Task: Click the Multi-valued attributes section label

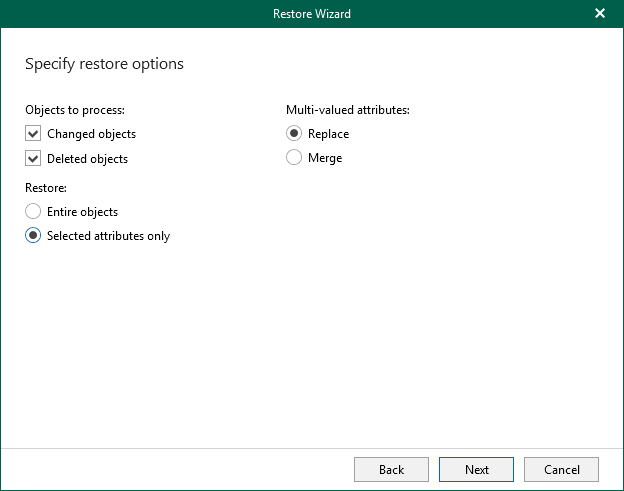Action: [348, 110]
